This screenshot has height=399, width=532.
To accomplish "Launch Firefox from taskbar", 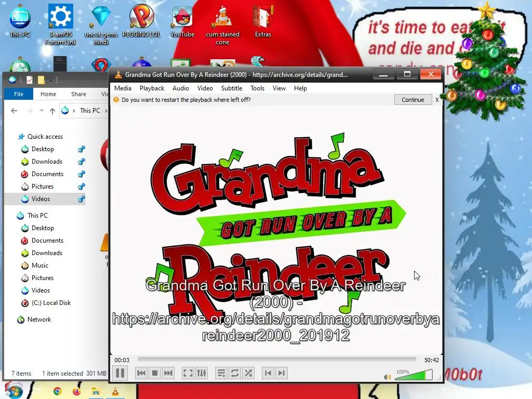I will [x=76, y=392].
